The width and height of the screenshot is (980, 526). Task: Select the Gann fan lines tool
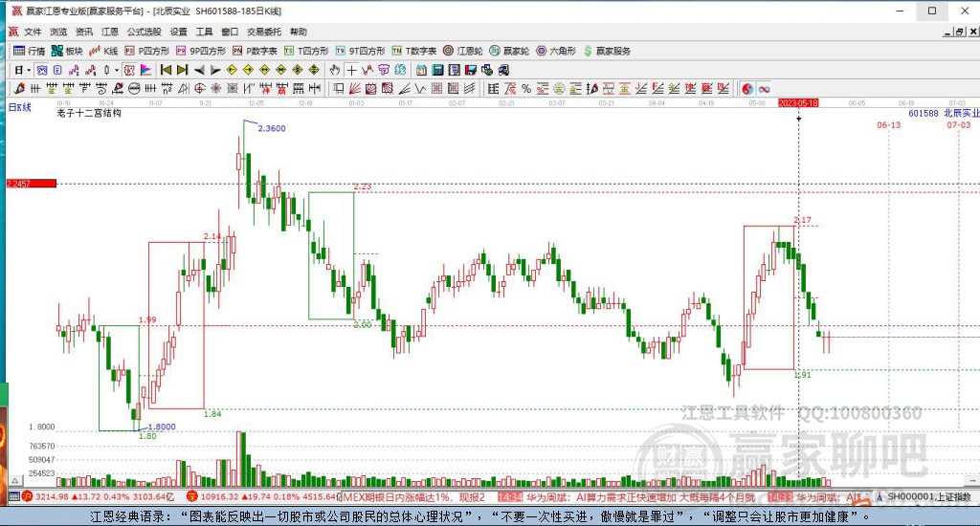coord(354,89)
